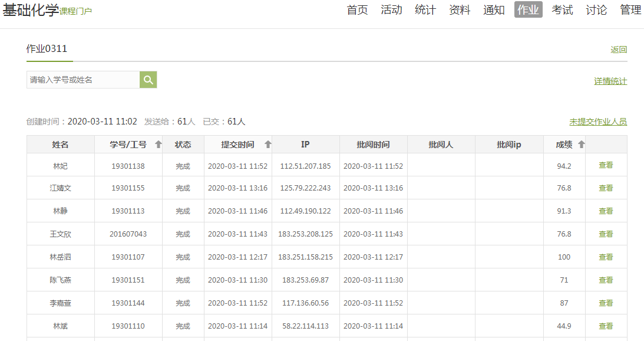Click the 返回 link

coord(619,50)
